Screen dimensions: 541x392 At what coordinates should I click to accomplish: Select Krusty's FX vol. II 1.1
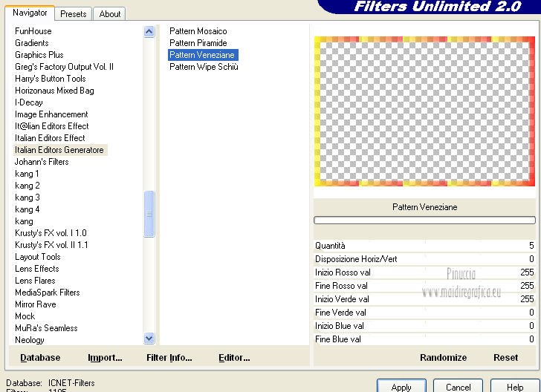pos(51,245)
